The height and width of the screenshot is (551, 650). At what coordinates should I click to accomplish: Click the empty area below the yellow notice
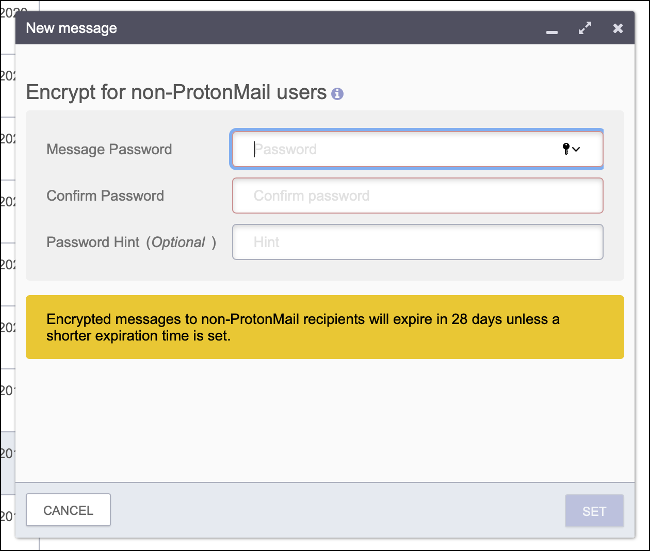pyautogui.click(x=324, y=420)
